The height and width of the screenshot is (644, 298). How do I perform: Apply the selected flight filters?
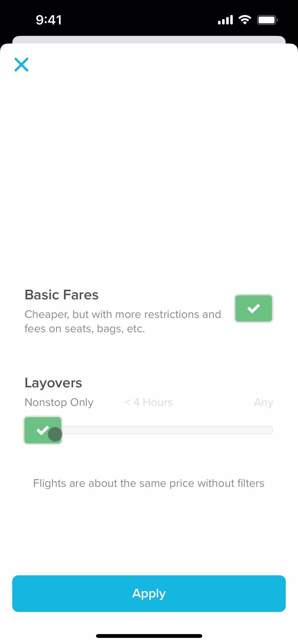point(149,593)
